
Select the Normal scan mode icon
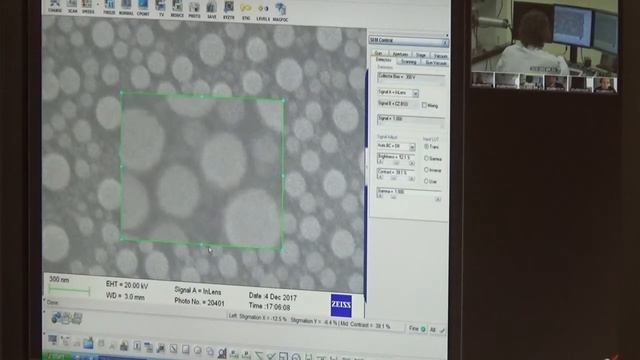[126, 7]
